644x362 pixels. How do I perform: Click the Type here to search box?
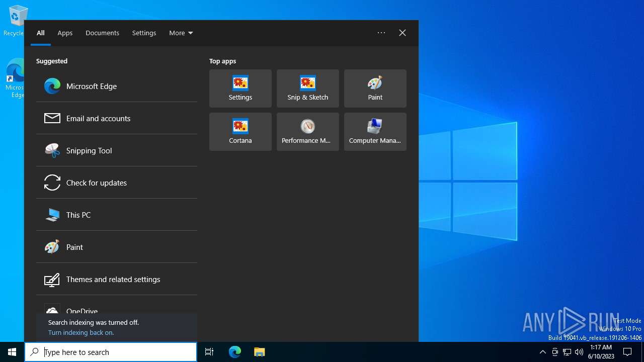click(111, 352)
